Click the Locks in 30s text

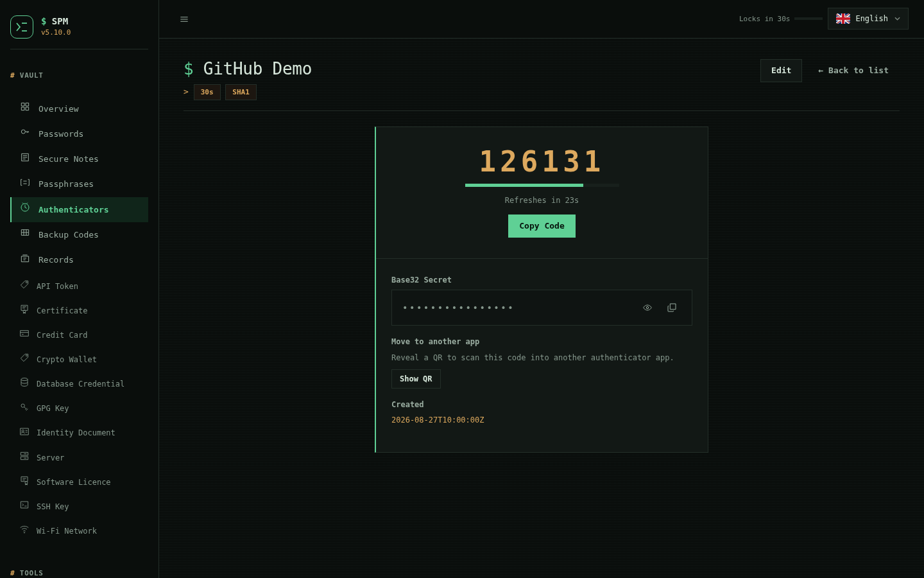pyautogui.click(x=764, y=19)
